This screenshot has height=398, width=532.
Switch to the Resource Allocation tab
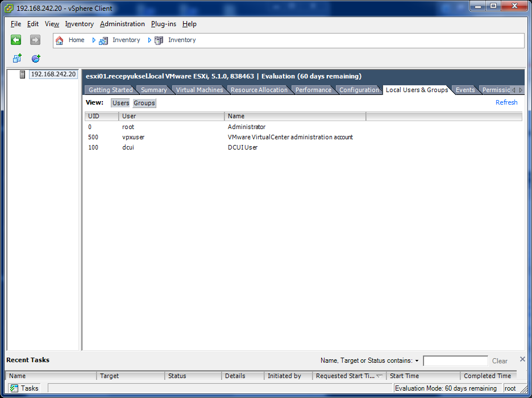[x=259, y=90]
